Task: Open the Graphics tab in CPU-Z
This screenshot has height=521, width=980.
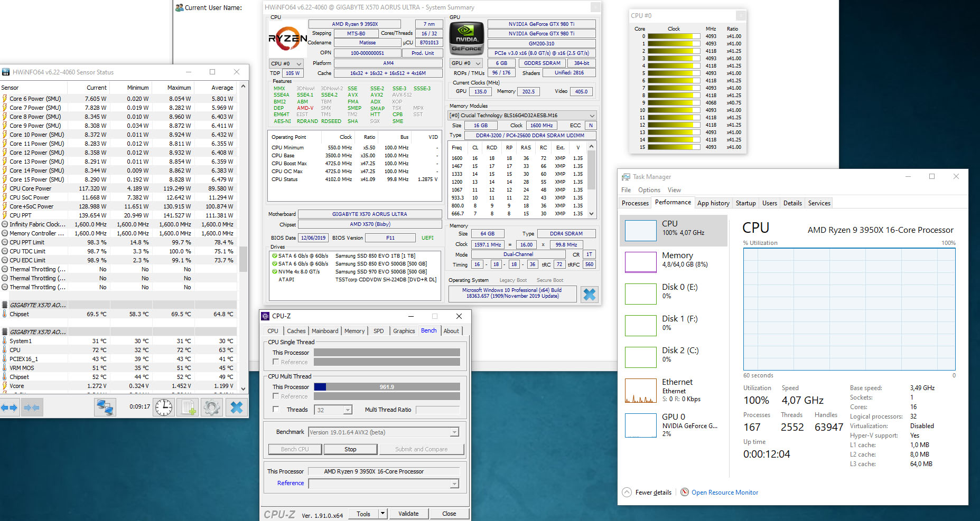Action: pos(404,331)
